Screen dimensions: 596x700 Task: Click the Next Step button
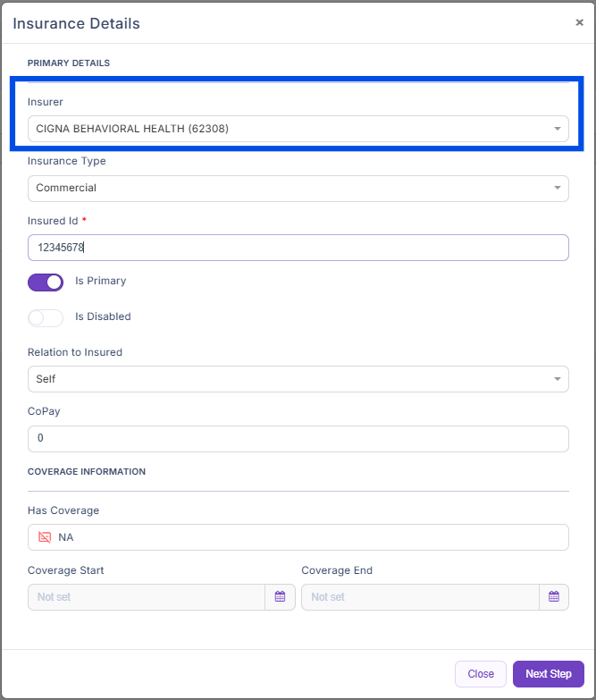tap(548, 674)
